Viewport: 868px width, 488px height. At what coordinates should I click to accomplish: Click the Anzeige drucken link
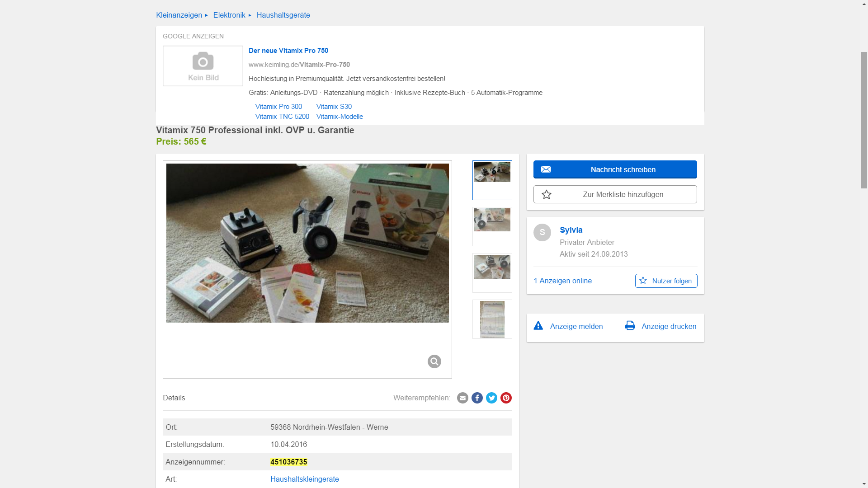pos(669,326)
